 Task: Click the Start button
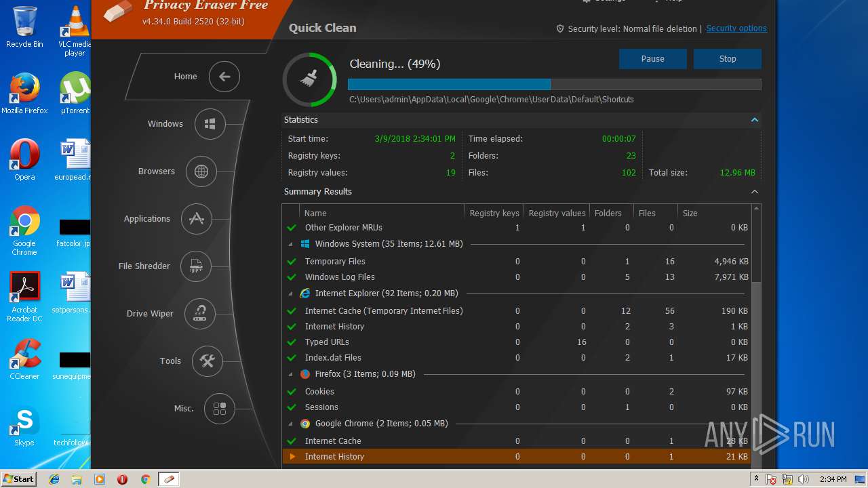click(19, 479)
